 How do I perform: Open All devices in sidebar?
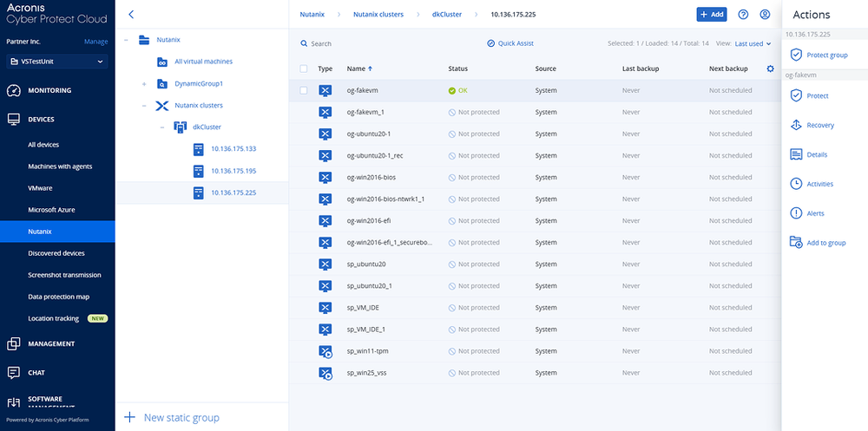click(43, 145)
